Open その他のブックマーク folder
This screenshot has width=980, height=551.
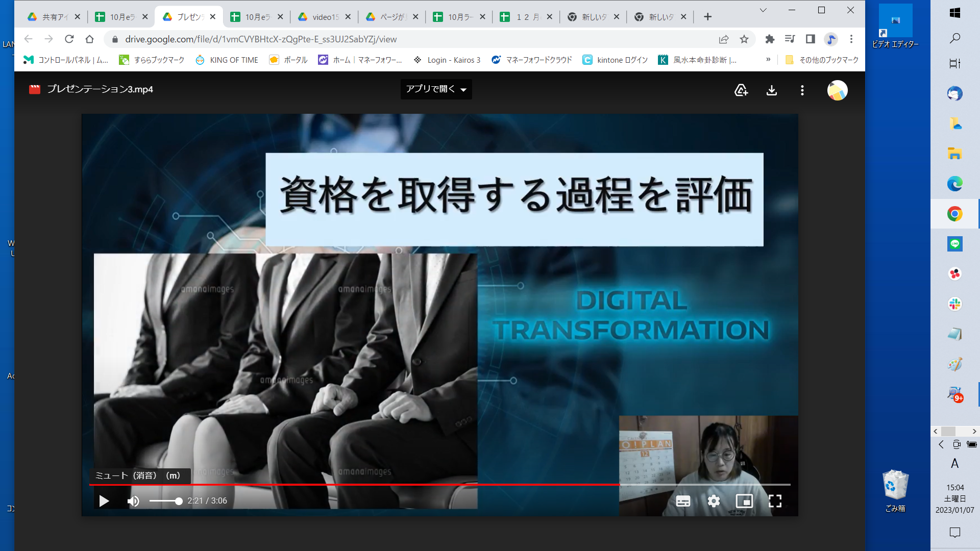pos(822,60)
